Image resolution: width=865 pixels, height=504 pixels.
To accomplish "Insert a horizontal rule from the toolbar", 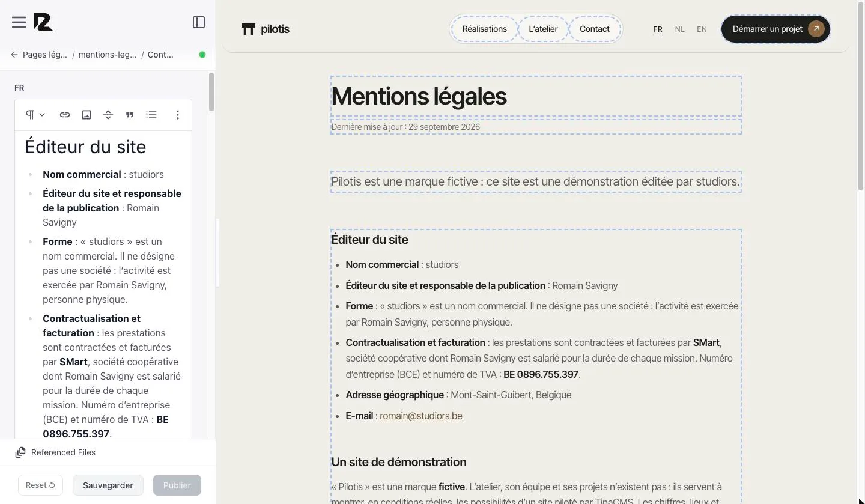I will pyautogui.click(x=108, y=115).
